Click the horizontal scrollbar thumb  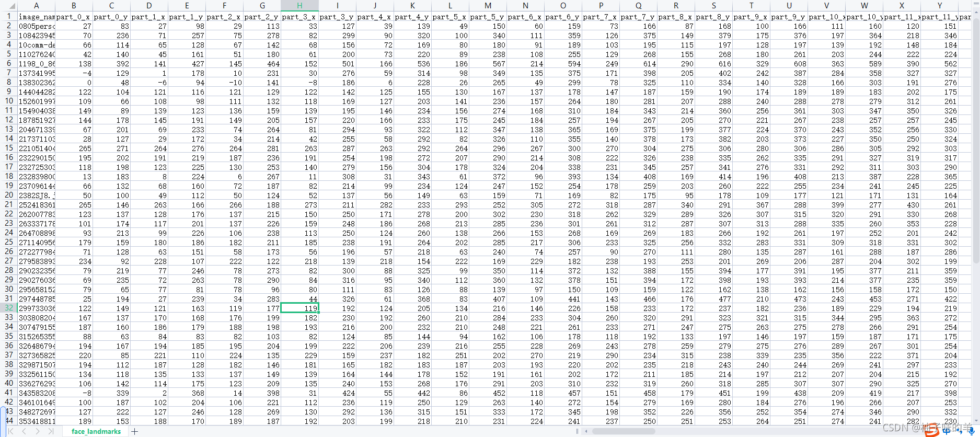(623, 431)
